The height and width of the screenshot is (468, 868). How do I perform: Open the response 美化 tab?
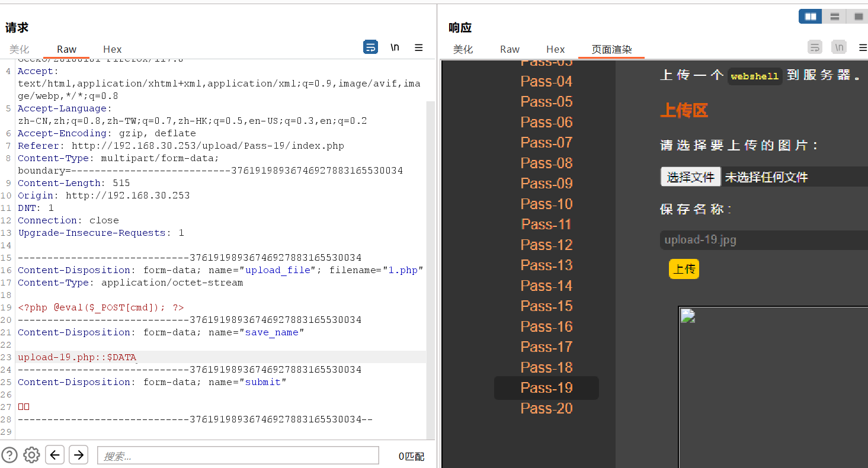pyautogui.click(x=463, y=50)
